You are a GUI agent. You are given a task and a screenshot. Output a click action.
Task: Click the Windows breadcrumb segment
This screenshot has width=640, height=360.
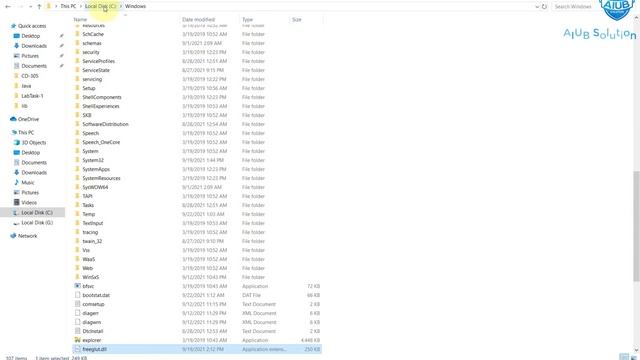(135, 6)
